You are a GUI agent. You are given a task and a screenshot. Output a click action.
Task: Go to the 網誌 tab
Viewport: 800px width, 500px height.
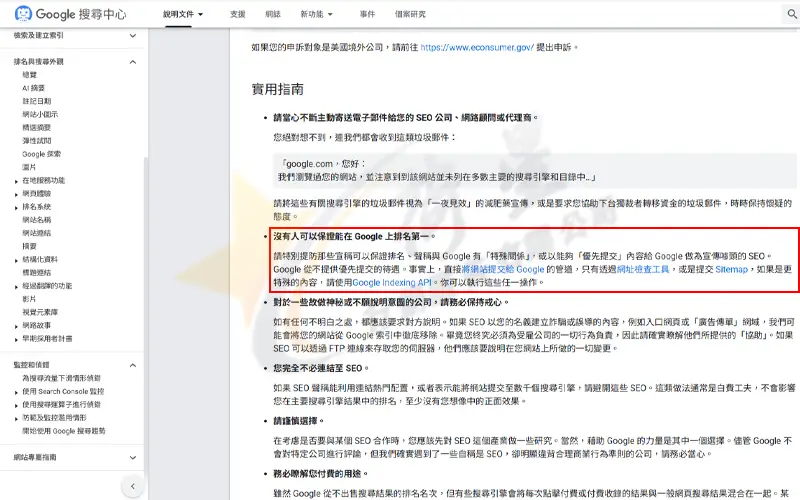(273, 14)
